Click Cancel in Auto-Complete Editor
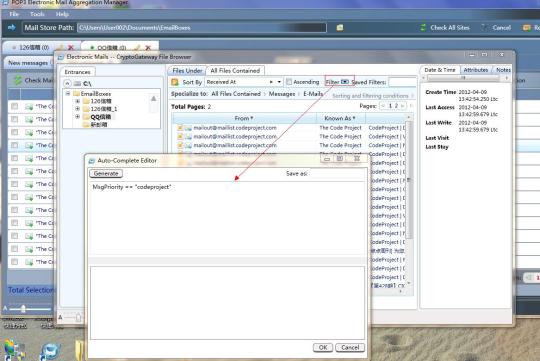Screen dimensions: 540x361 click(350, 348)
